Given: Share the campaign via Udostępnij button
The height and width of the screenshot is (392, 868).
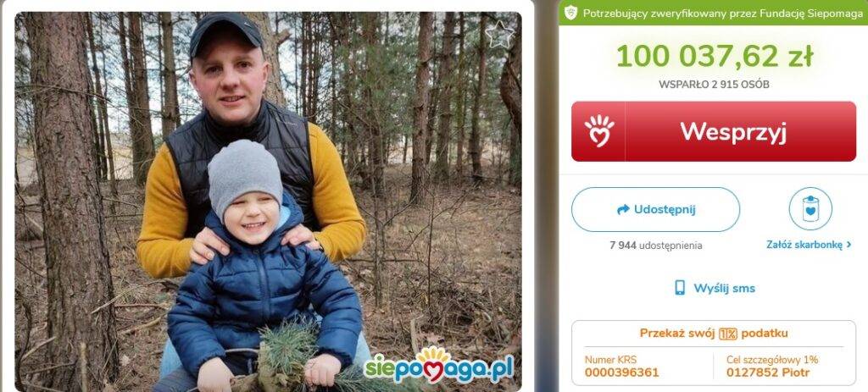Looking at the screenshot, I should point(655,209).
